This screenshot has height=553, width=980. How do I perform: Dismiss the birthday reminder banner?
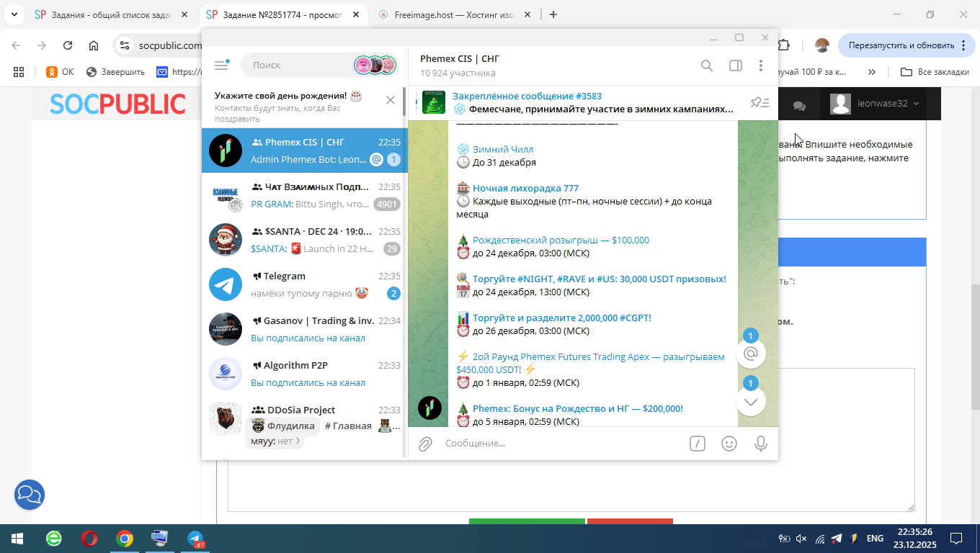pyautogui.click(x=391, y=100)
